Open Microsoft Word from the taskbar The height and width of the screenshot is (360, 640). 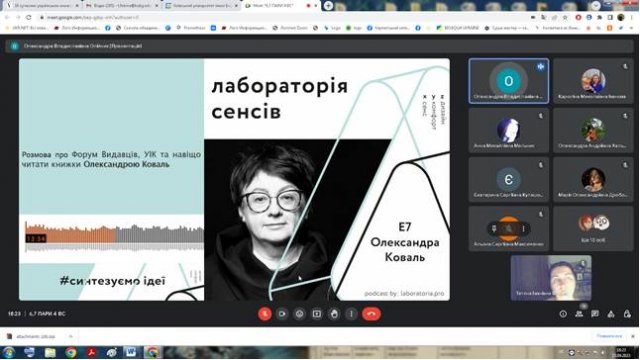(x=131, y=352)
